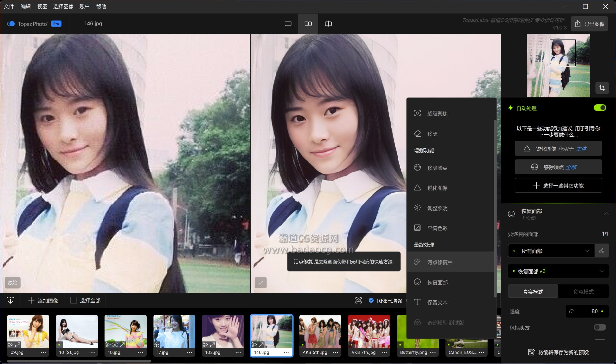The width and height of the screenshot is (616, 364).
Task: Switch to split slider comparison view
Action: click(328, 24)
